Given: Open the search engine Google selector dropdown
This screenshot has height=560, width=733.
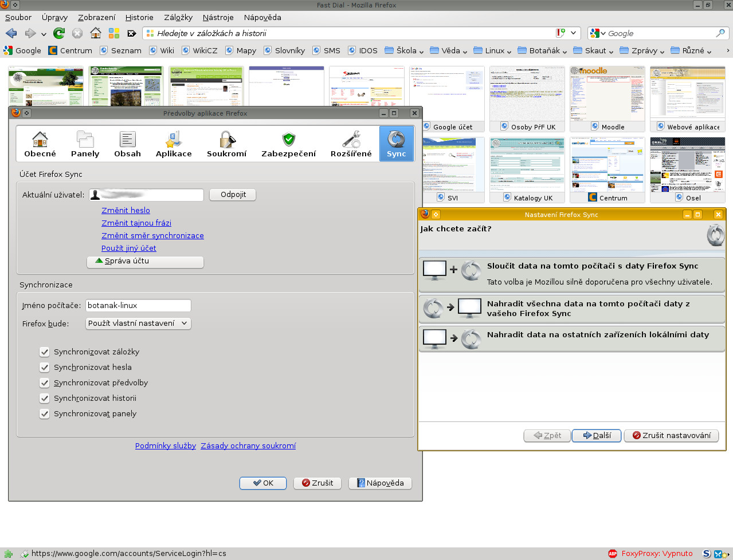Looking at the screenshot, I should pos(598,33).
